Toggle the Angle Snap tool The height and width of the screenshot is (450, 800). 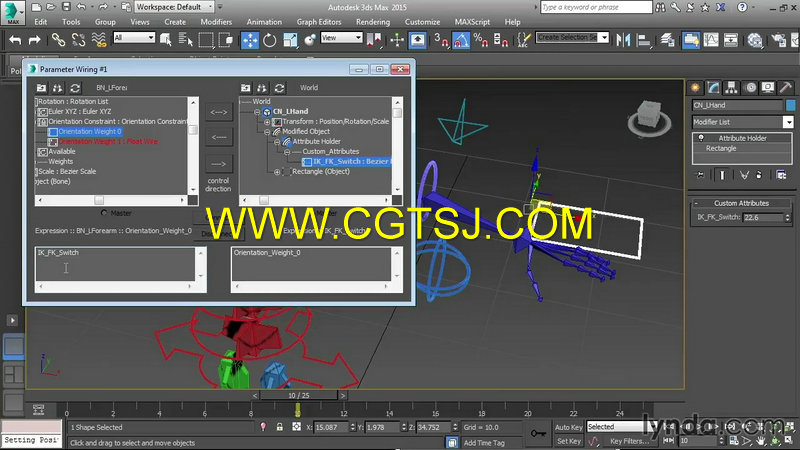(461, 40)
